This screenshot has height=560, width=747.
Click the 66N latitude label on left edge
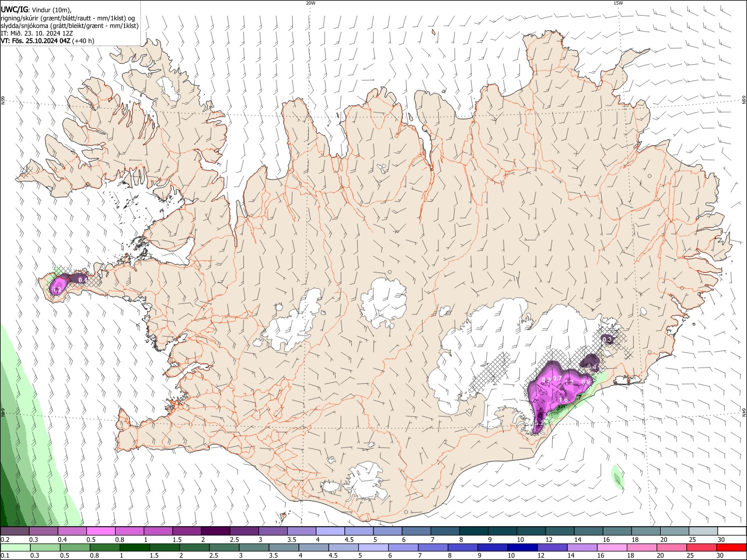(3, 101)
